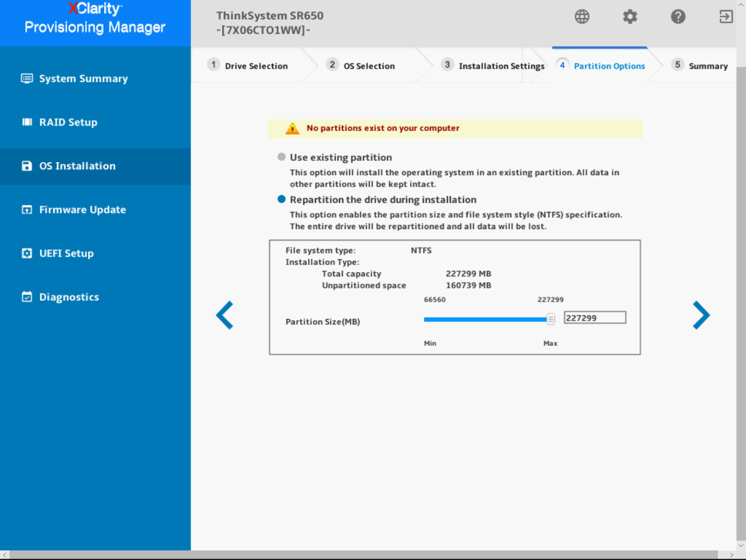Open System Summary in sidebar

pos(95,78)
